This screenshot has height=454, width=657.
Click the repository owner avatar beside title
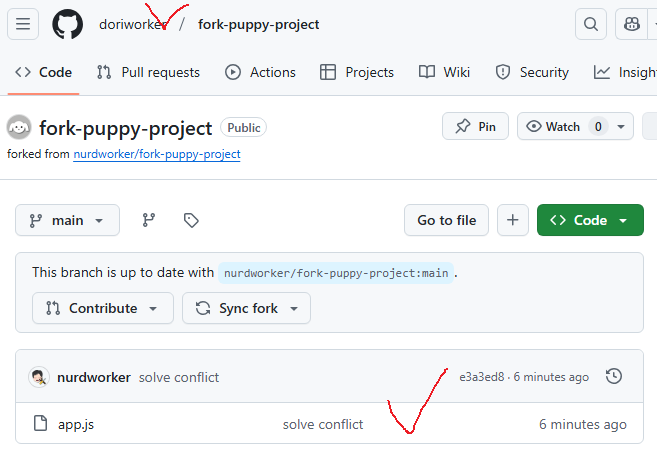click(19, 127)
